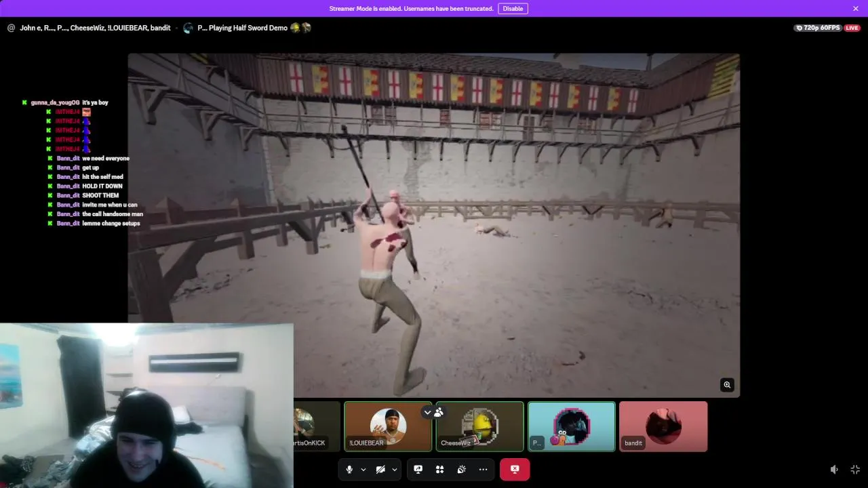This screenshot has height=488, width=868.
Task: Click the zoom magnifier on the stream
Action: tap(727, 385)
